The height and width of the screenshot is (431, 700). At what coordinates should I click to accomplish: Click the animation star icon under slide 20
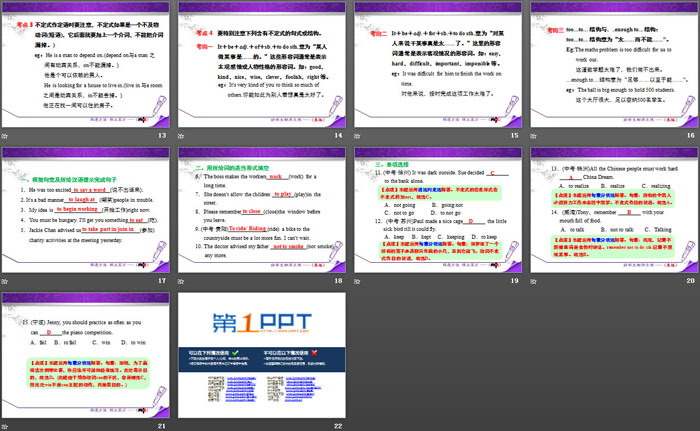click(x=533, y=281)
